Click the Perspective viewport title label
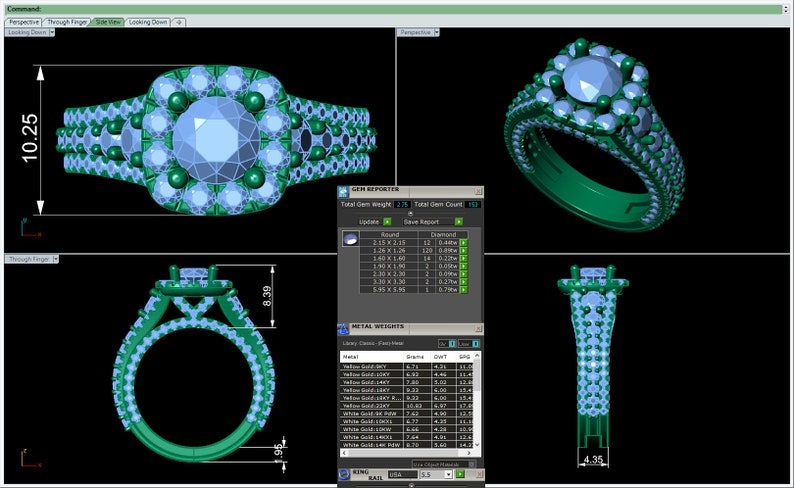 click(415, 32)
